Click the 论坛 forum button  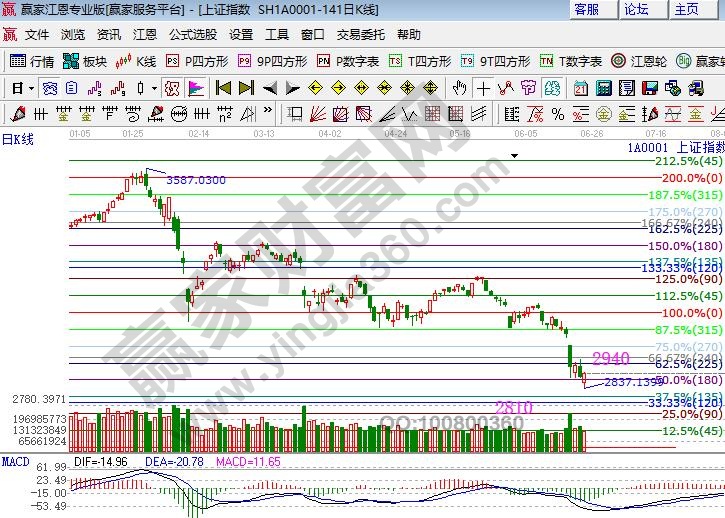pyautogui.click(x=636, y=9)
